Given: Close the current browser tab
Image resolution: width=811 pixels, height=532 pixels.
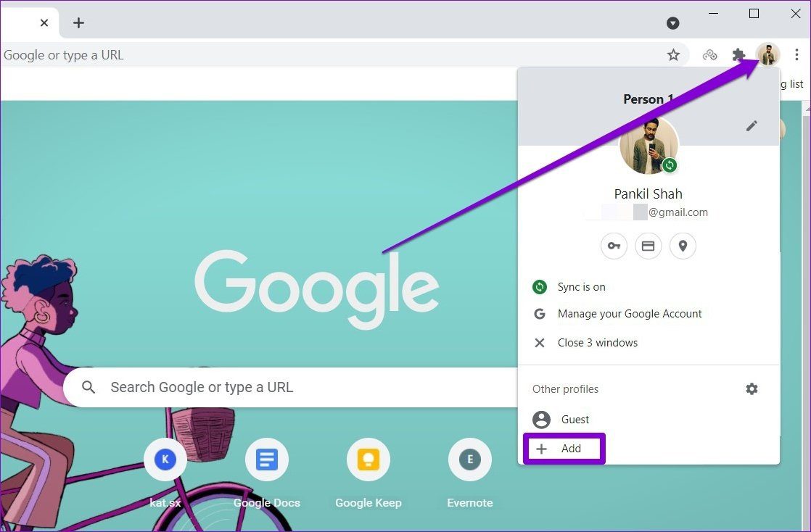Looking at the screenshot, I should (44, 22).
